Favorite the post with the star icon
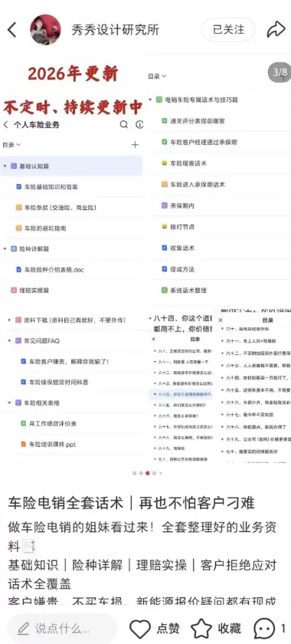Screen dimensions: 291x644 point(201,629)
